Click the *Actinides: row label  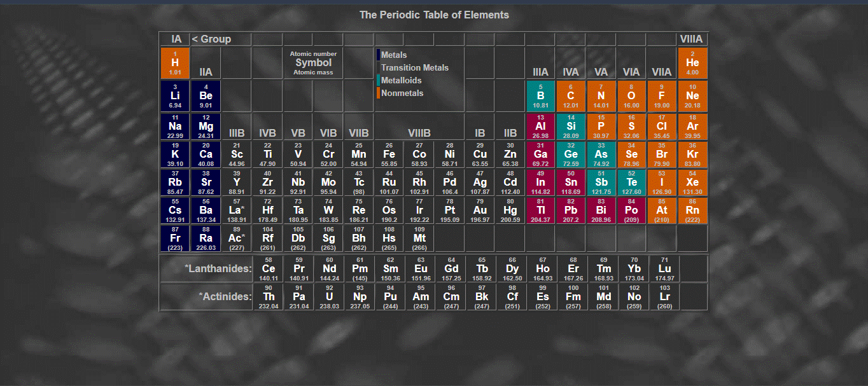click(x=225, y=297)
